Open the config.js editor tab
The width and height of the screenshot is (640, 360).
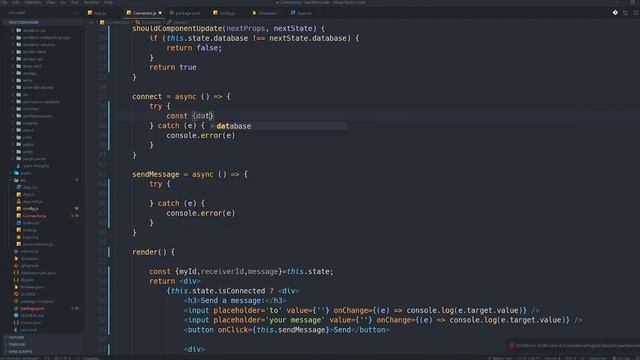tap(224, 13)
